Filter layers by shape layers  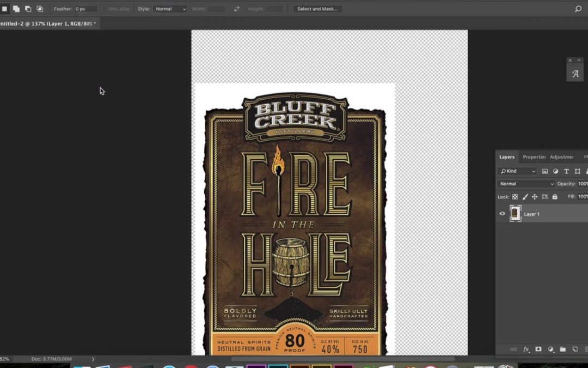coord(578,171)
